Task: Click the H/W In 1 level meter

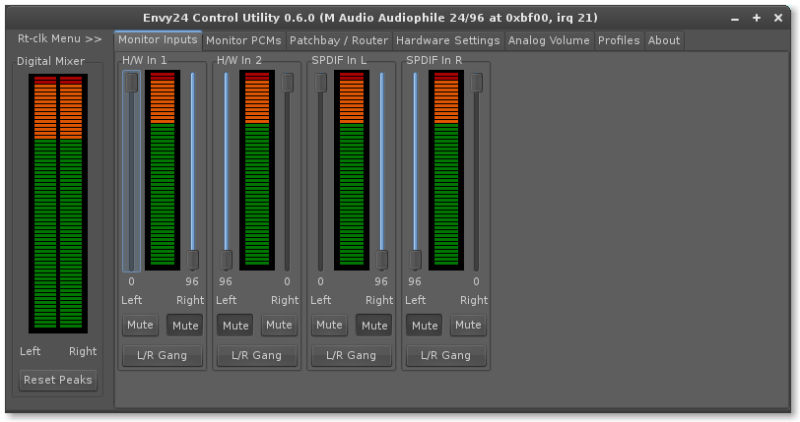Action: [x=162, y=170]
